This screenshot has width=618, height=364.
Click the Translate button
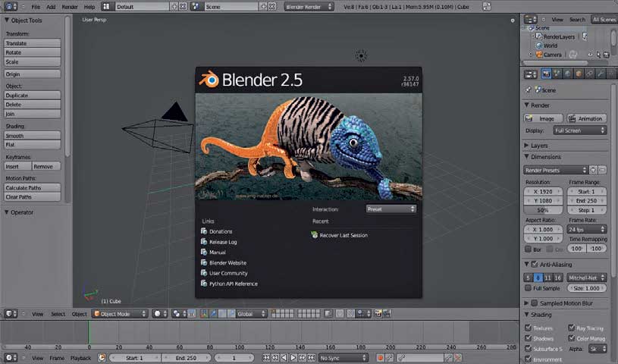tap(33, 43)
